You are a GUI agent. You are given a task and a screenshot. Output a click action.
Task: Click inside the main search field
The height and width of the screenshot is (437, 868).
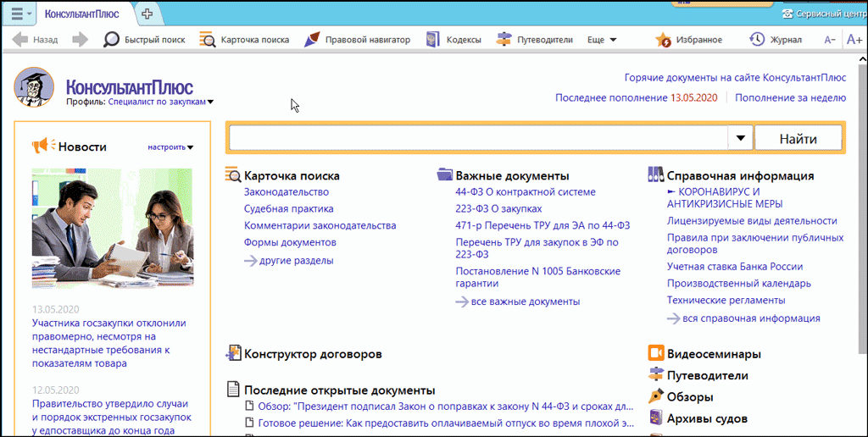[x=478, y=138]
